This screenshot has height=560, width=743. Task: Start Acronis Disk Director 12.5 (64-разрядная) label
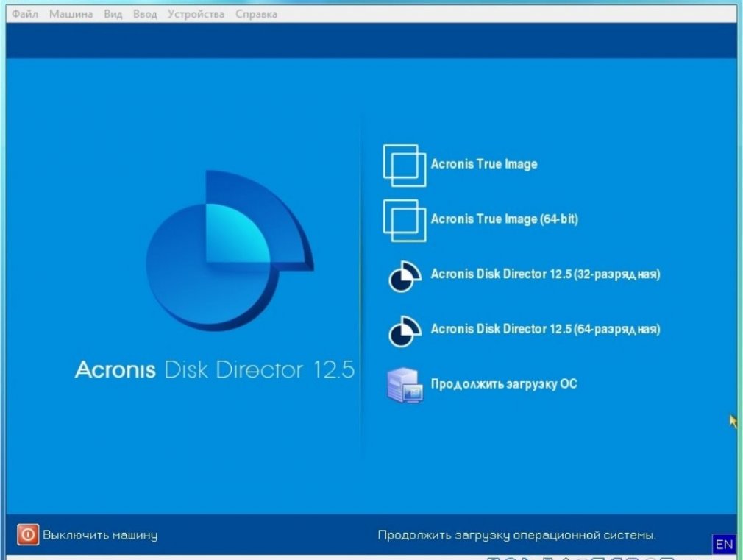[545, 329]
